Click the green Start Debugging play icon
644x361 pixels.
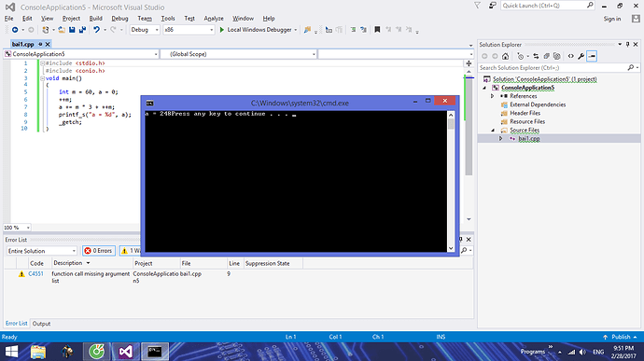pos(222,30)
